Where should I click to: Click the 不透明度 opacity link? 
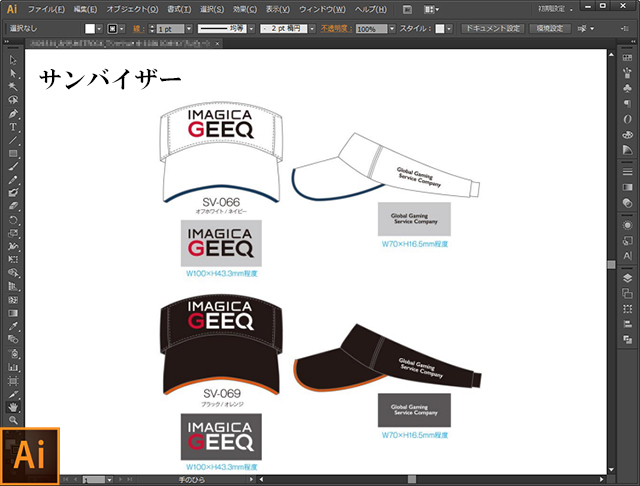336,29
